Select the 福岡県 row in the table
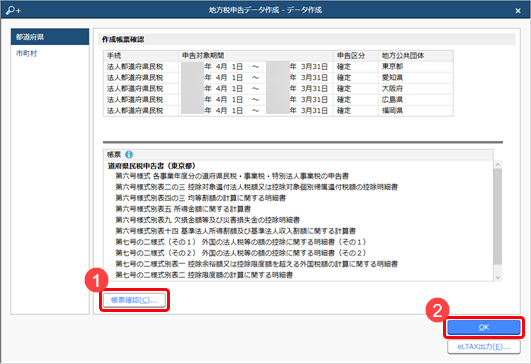The width and height of the screenshot is (531, 364). [x=278, y=111]
